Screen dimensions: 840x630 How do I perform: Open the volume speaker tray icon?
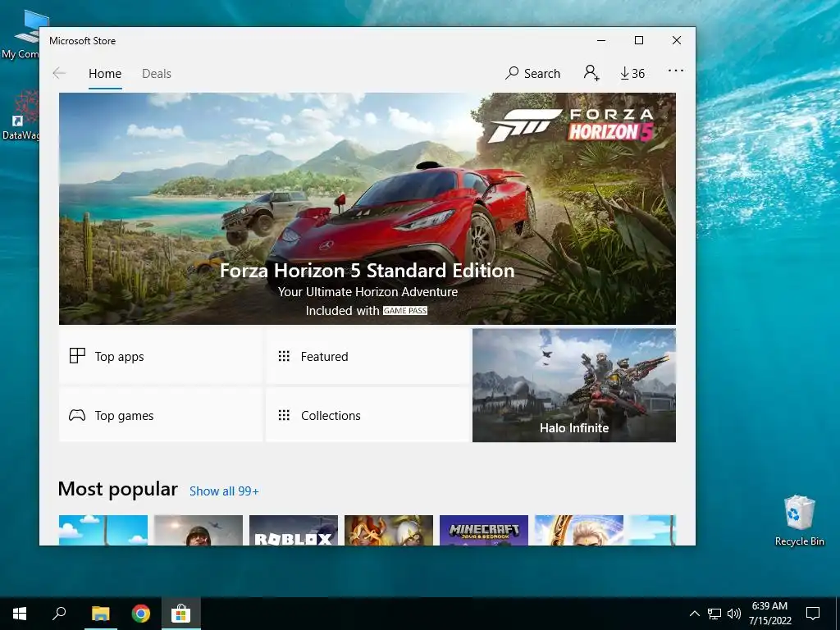coord(734,614)
